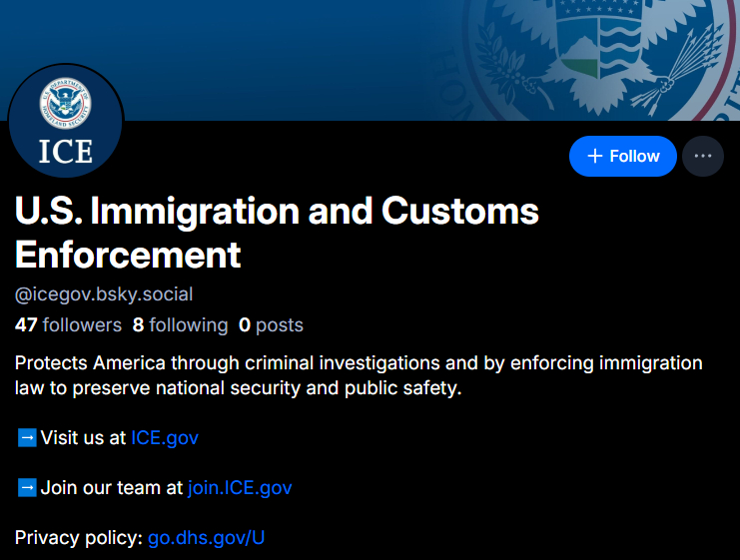
Task: View the 8 following list
Action: coord(180,325)
